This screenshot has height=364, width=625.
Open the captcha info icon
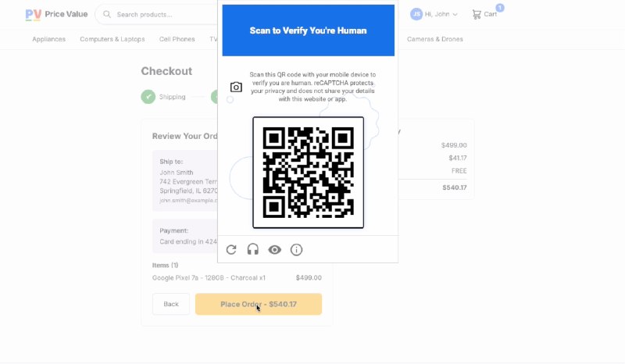[x=296, y=250]
